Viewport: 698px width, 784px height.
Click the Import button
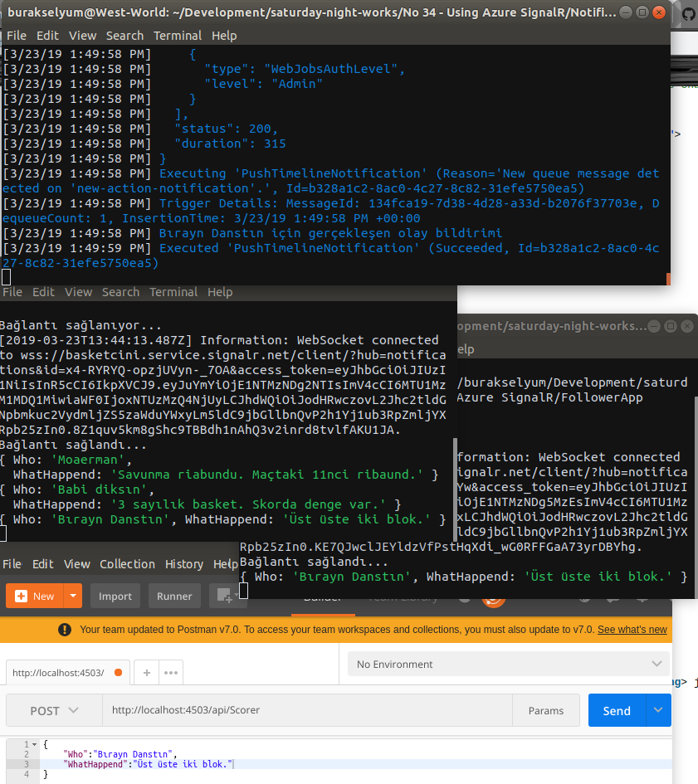pos(115,596)
